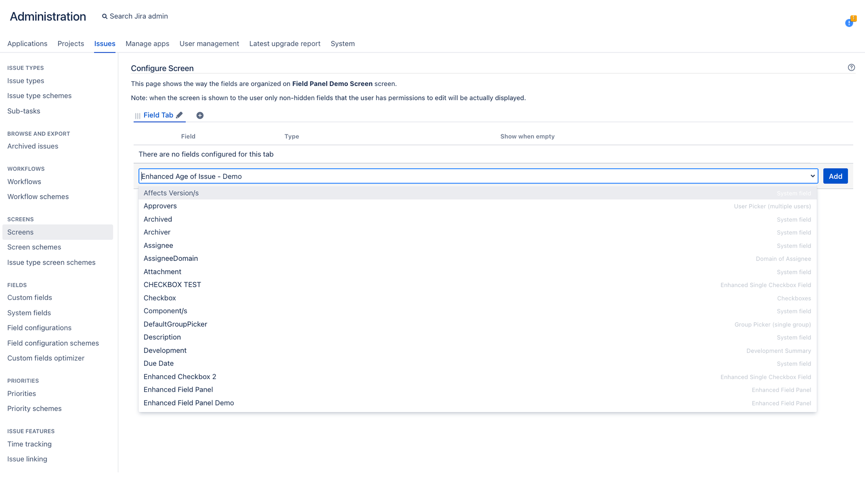Add a new tab with the plus icon

click(200, 115)
